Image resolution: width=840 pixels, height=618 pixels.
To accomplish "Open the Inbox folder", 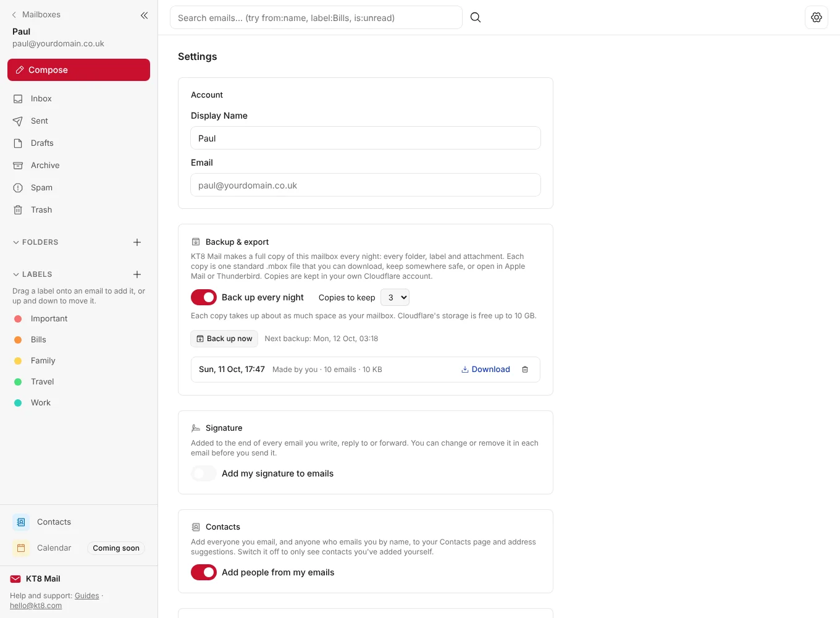I will click(x=78, y=99).
